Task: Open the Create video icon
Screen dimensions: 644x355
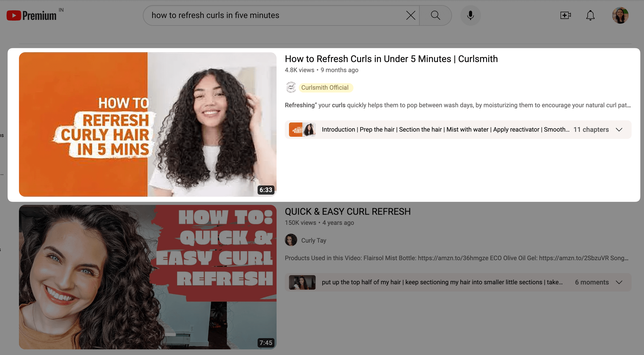Action: pos(565,15)
